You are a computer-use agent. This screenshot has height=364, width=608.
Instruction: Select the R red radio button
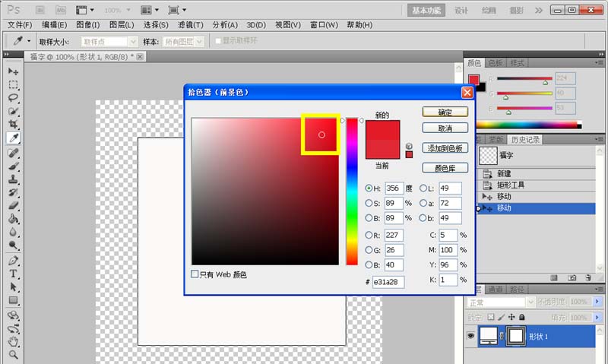click(369, 235)
